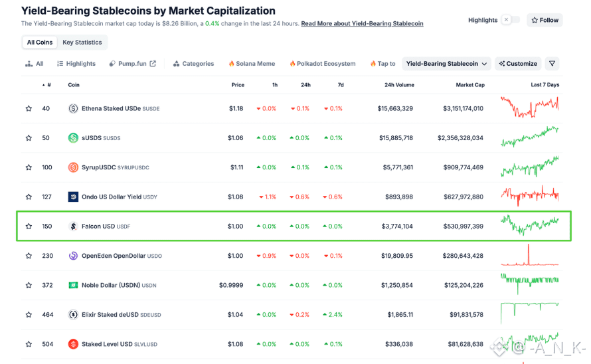Open the Falcon USD 7-day sparkline chart
Image resolution: width=591 pixels, height=364 pixels.
(x=530, y=225)
